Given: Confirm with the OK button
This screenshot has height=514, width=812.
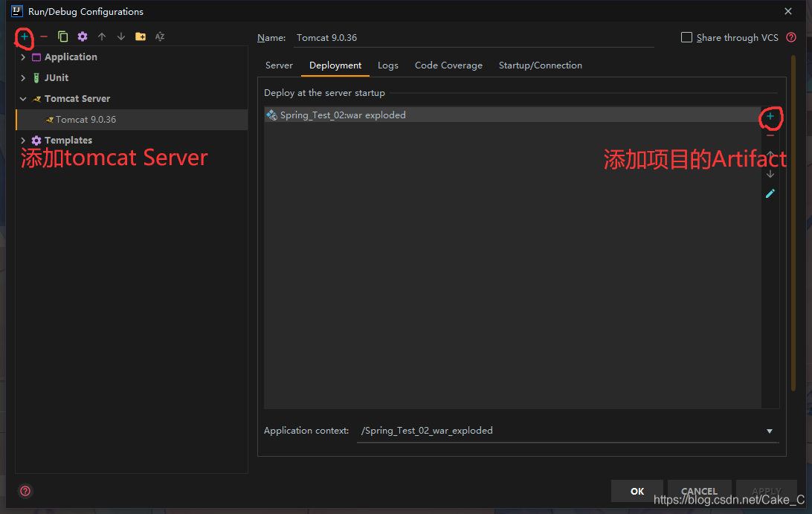Looking at the screenshot, I should (637, 491).
